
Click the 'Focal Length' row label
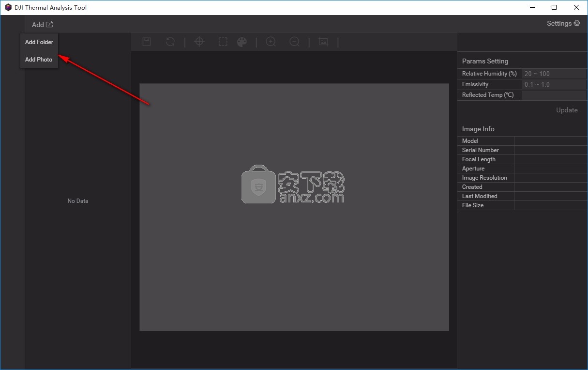(x=479, y=159)
